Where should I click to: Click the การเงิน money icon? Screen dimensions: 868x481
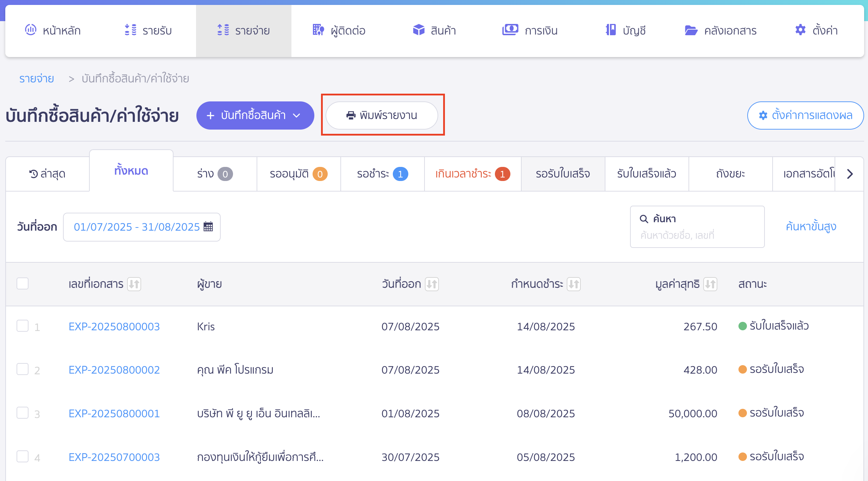click(x=510, y=30)
